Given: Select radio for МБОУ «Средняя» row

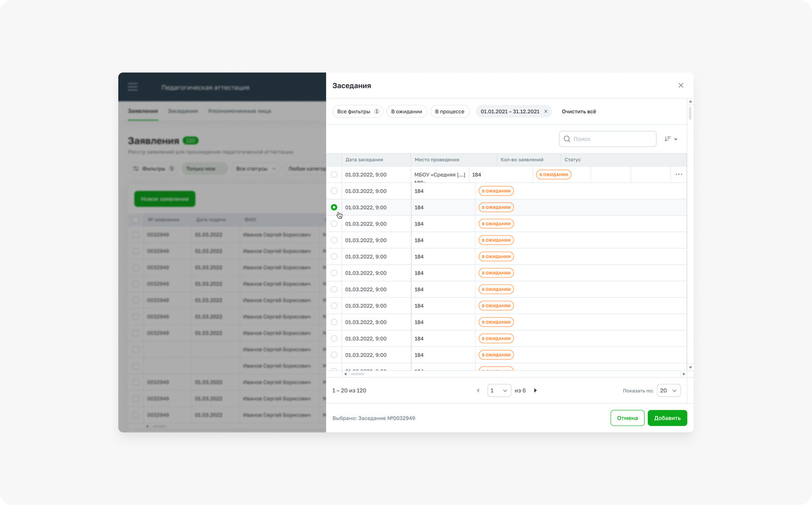Looking at the screenshot, I should [x=334, y=175].
